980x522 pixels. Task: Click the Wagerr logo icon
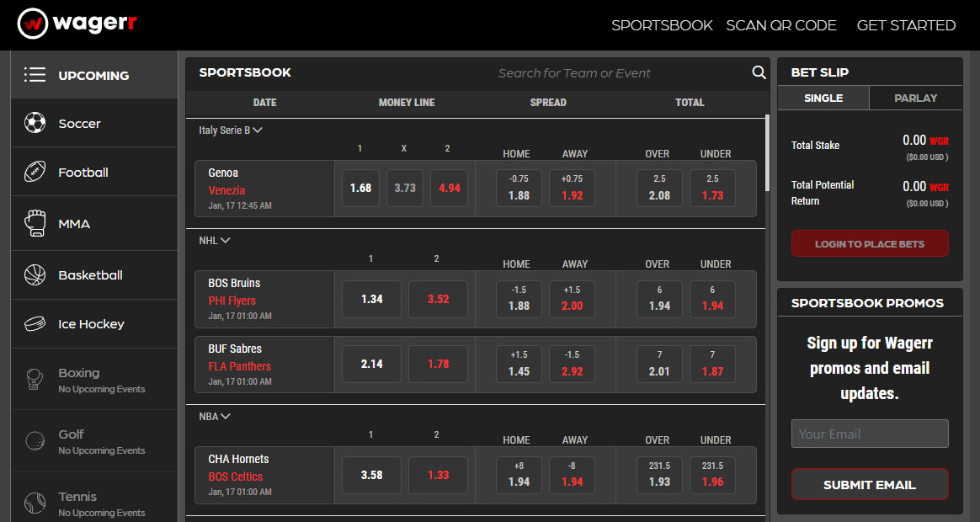[x=33, y=24]
